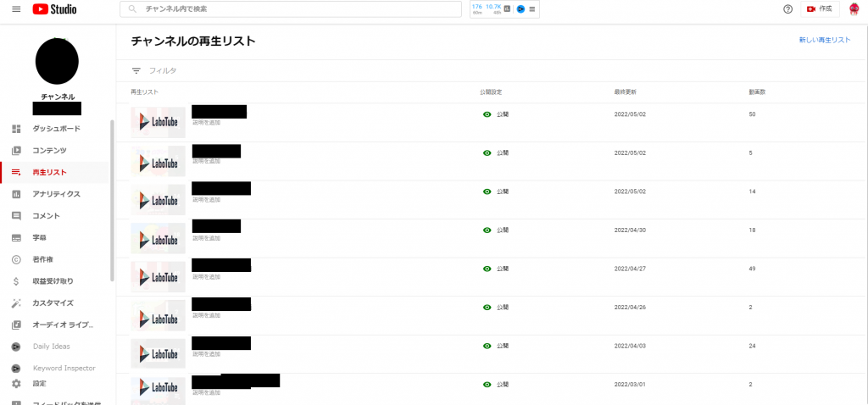This screenshot has width=868, height=405.
Task: Click the 公開 eye icon for the 50-video playlist
Action: click(x=487, y=114)
